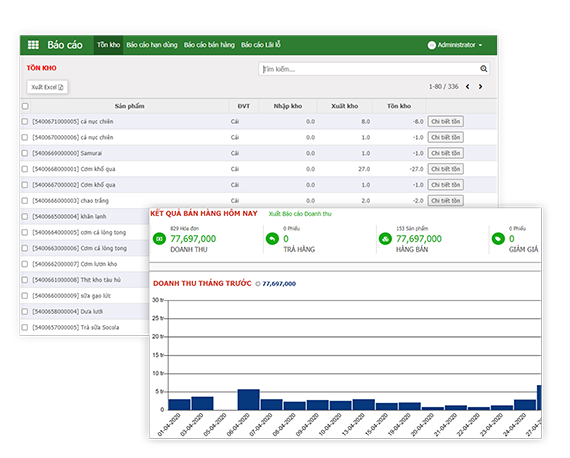Click the Doanh thu revenue icon
This screenshot has height=458, width=570.
tap(159, 239)
